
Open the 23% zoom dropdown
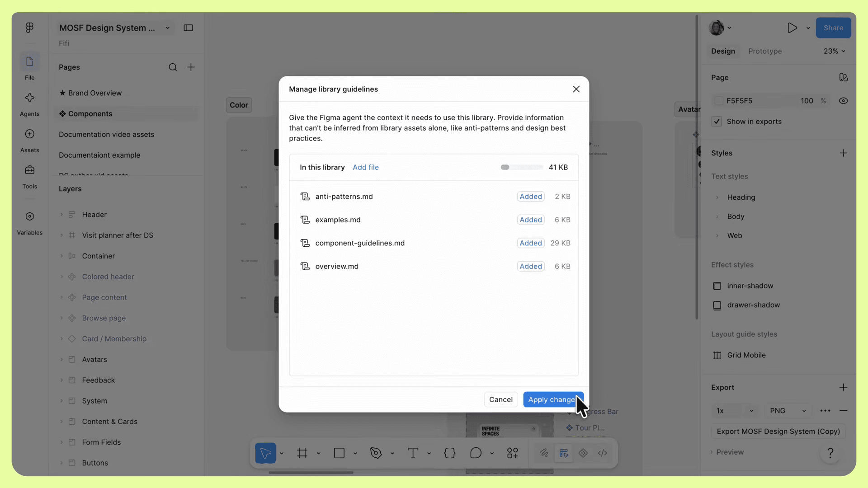(834, 51)
